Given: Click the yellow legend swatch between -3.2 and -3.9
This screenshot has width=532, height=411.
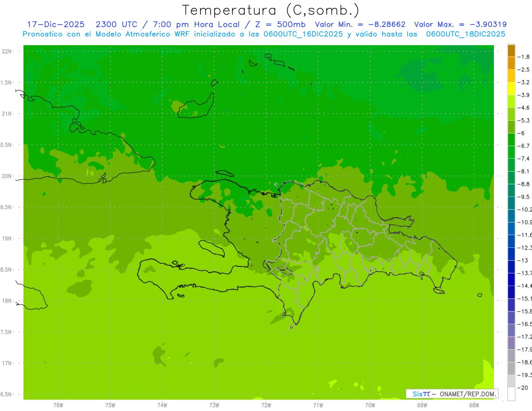Looking at the screenshot, I should [x=511, y=89].
